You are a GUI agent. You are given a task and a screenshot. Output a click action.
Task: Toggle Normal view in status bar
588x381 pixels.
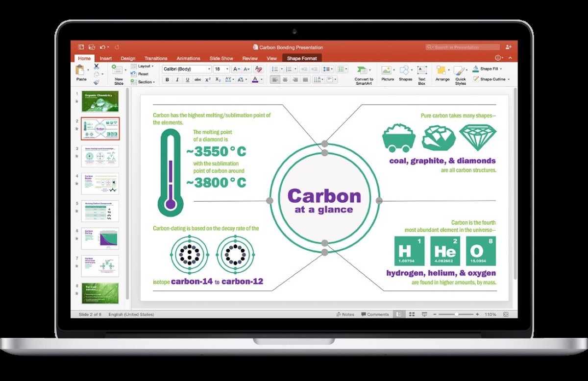pos(399,314)
